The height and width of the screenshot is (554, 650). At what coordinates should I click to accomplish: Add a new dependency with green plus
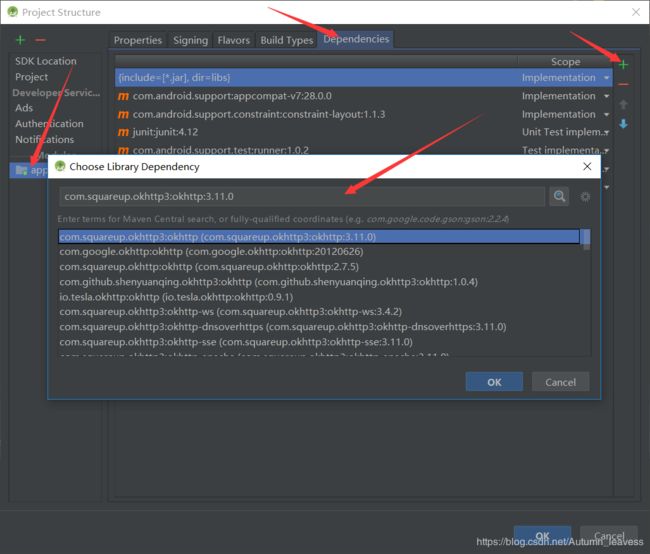(x=623, y=65)
